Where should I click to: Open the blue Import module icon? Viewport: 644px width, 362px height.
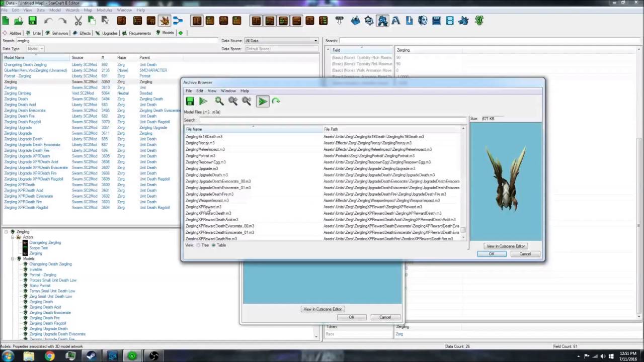[x=409, y=21]
